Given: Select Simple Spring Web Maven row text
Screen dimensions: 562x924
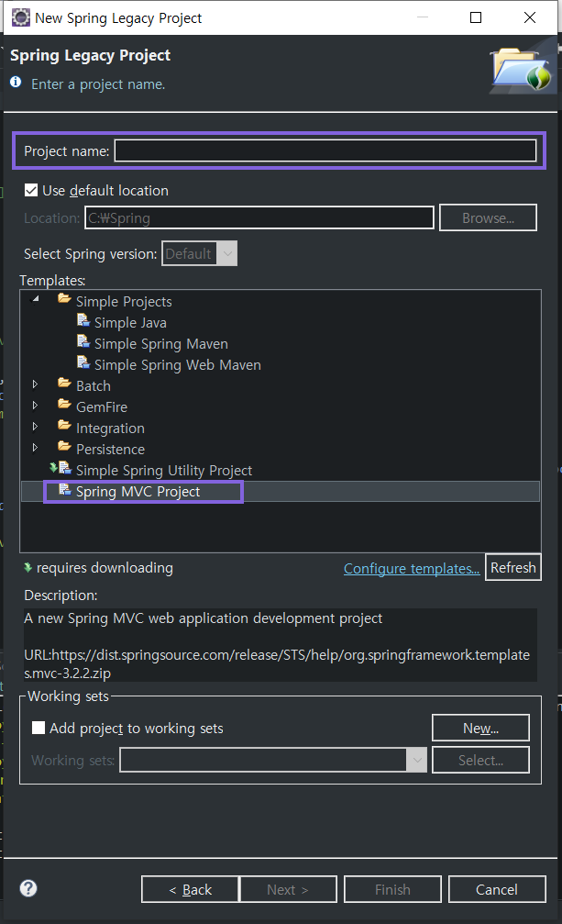Looking at the screenshot, I should pos(178,365).
